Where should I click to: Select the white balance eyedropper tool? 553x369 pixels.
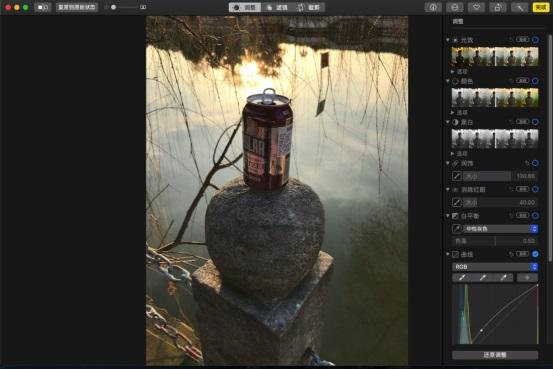(457, 229)
